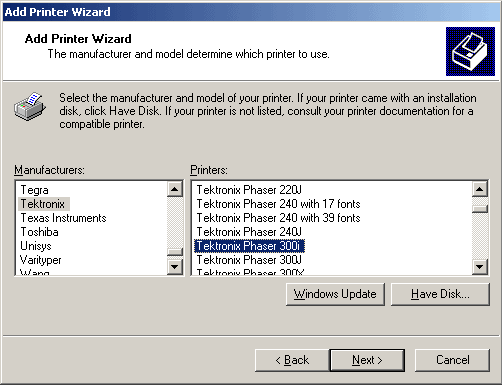Click Manufacturers list scroll down arrow
The image size is (502, 385).
coord(175,267)
